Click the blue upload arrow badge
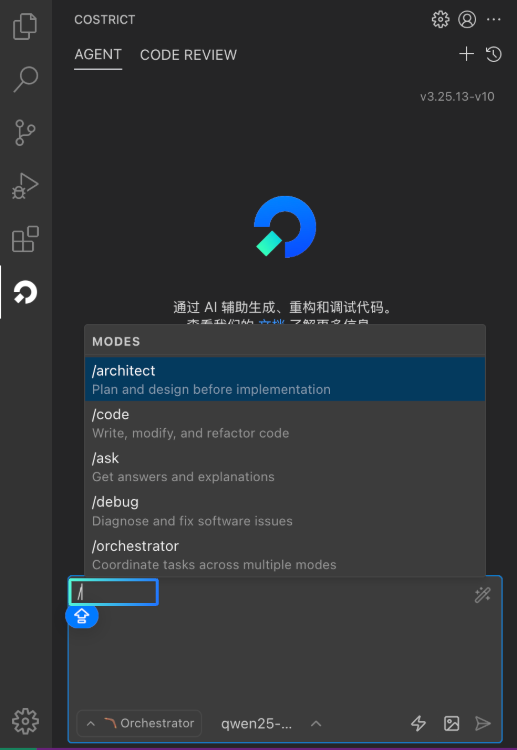517x750 pixels. click(82, 616)
